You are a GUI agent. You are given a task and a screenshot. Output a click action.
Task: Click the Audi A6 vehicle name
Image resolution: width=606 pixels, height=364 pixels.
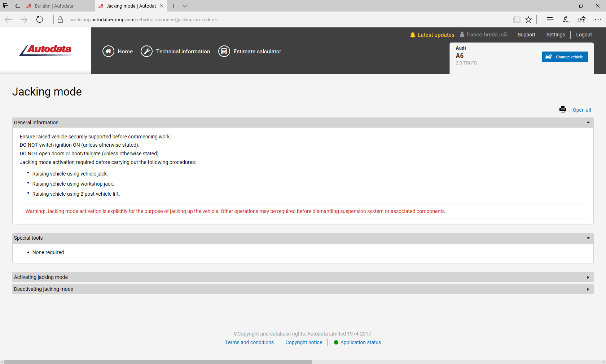(x=461, y=52)
